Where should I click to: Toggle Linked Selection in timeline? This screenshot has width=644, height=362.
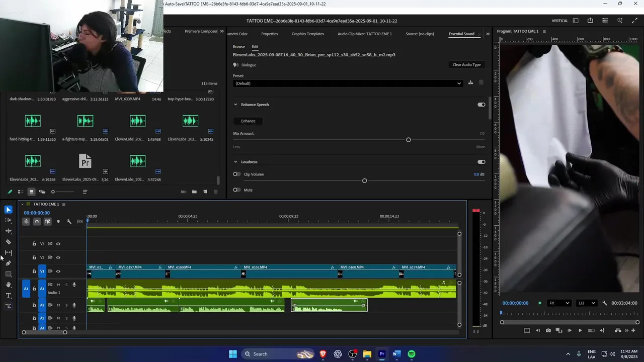click(47, 222)
